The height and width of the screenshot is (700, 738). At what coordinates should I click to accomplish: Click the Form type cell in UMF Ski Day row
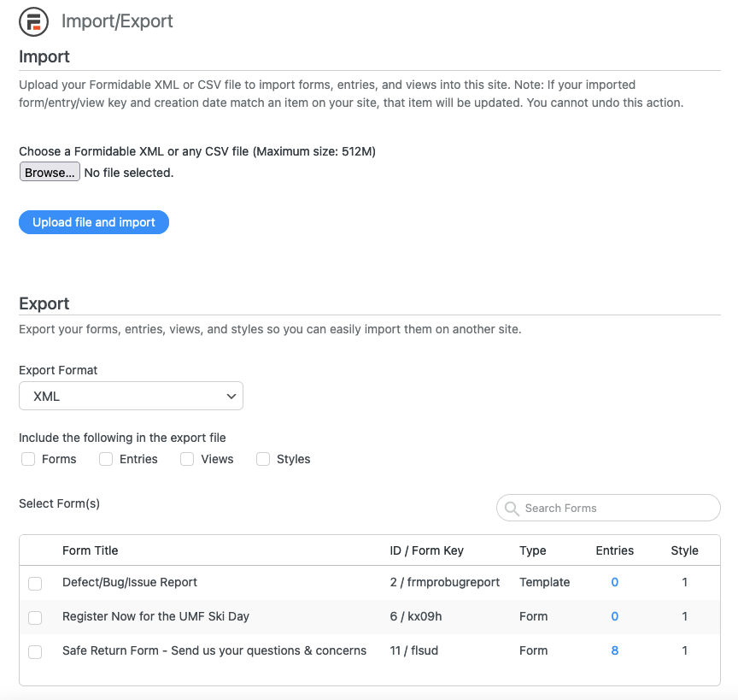pos(533,616)
